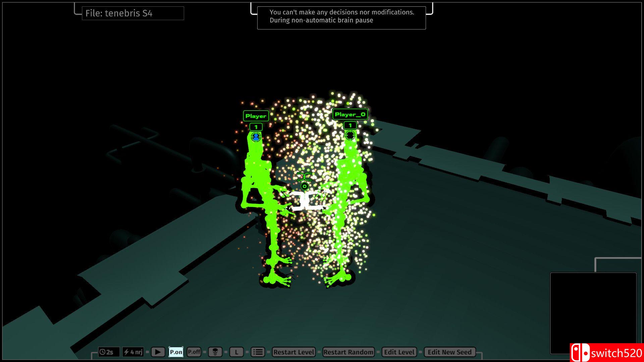This screenshot has width=644, height=362.
Task: Click the green circle marker below link icon
Action: click(x=305, y=186)
